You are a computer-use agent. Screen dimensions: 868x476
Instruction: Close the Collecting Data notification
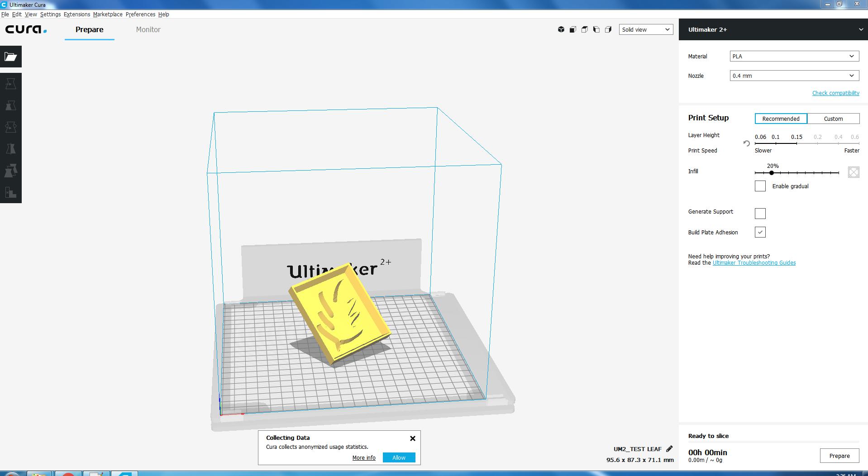click(x=413, y=438)
